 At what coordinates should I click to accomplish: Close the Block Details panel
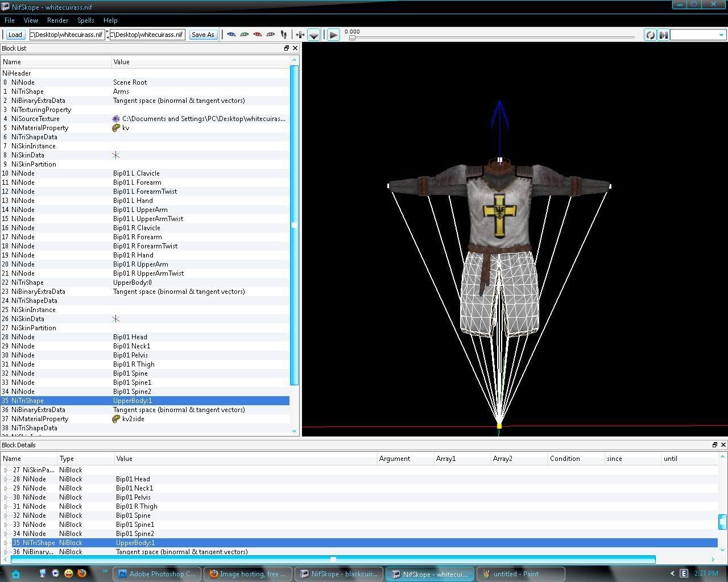pos(723,445)
